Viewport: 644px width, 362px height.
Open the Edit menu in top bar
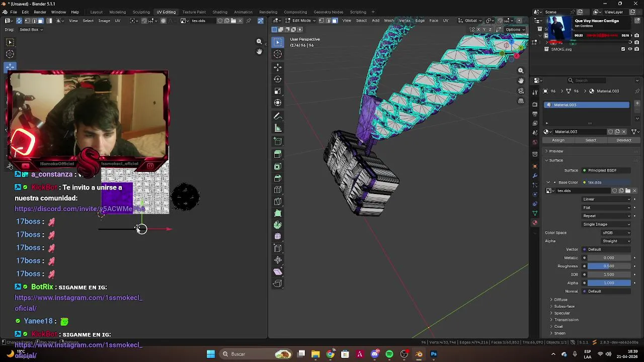(x=25, y=12)
